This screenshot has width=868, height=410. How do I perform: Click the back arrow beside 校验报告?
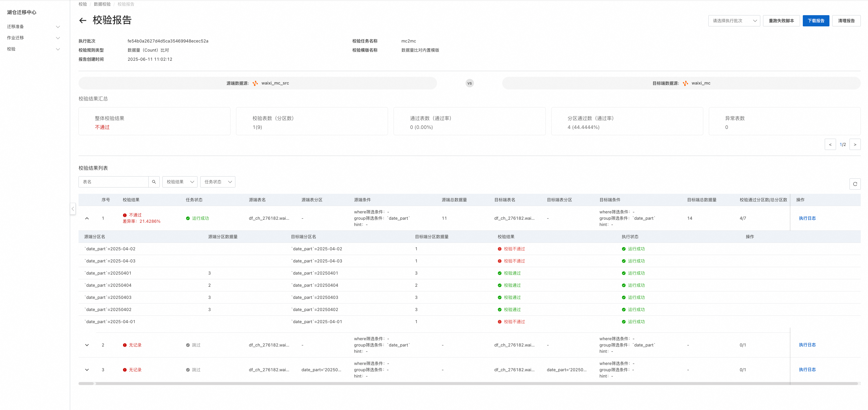[82, 21]
